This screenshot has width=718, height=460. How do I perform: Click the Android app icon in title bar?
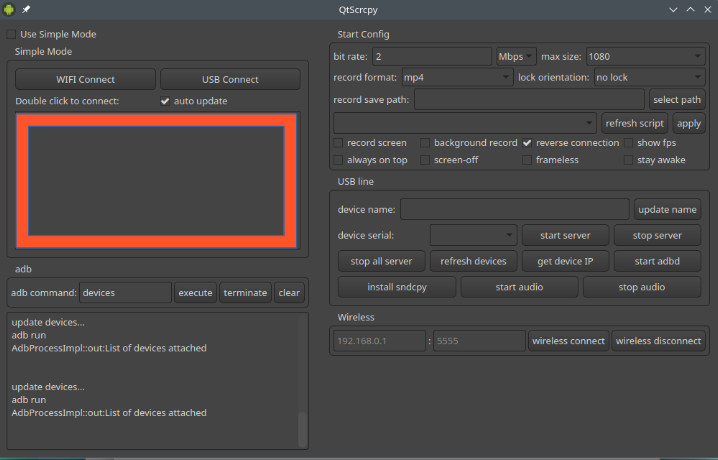(10, 10)
